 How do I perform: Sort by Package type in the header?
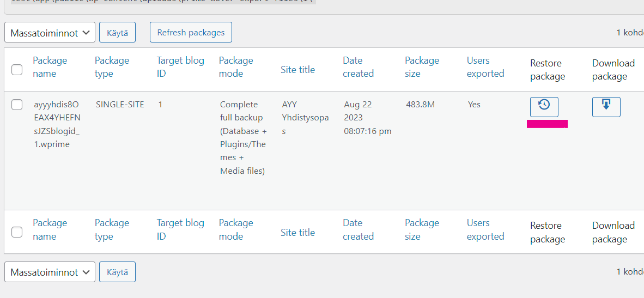click(112, 67)
